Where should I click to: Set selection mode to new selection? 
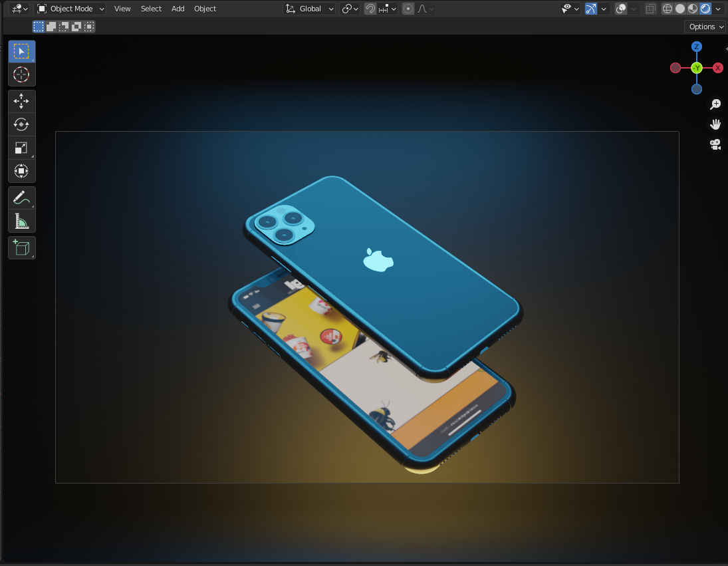39,27
